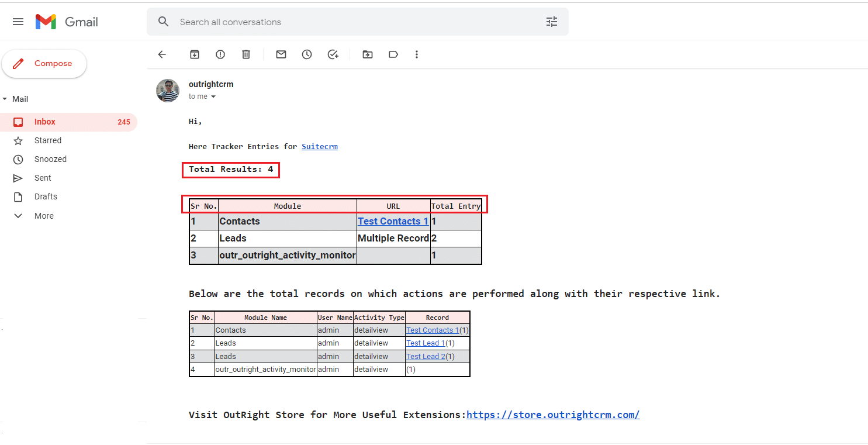Apply a label to this email
The image size is (868, 445).
coord(393,54)
